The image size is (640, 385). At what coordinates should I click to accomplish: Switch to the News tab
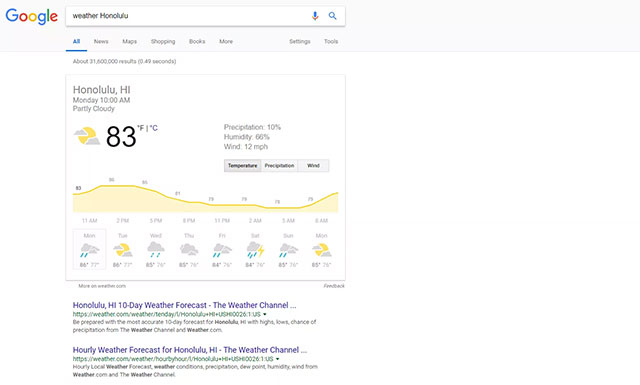[x=101, y=42]
